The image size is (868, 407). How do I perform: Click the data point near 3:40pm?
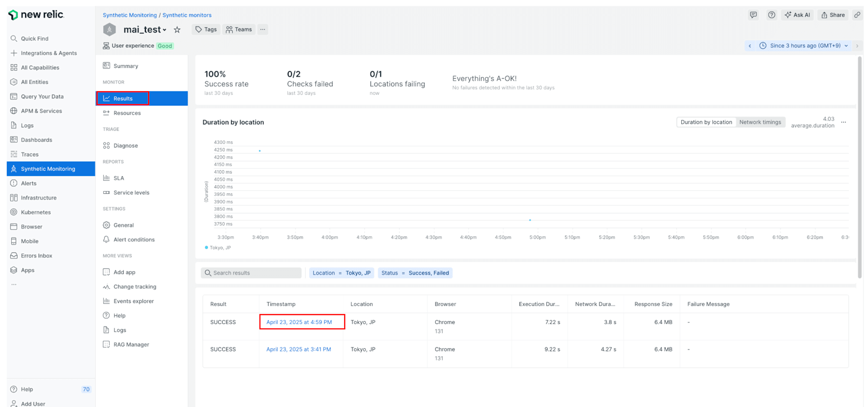pyautogui.click(x=260, y=151)
